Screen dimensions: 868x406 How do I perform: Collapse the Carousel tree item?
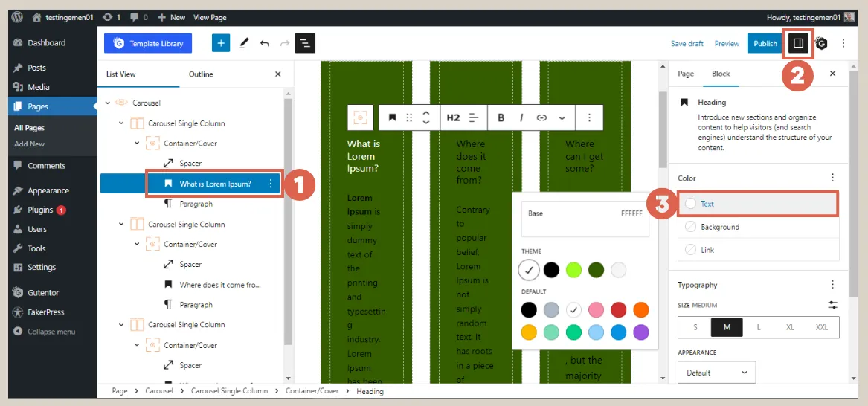point(108,103)
